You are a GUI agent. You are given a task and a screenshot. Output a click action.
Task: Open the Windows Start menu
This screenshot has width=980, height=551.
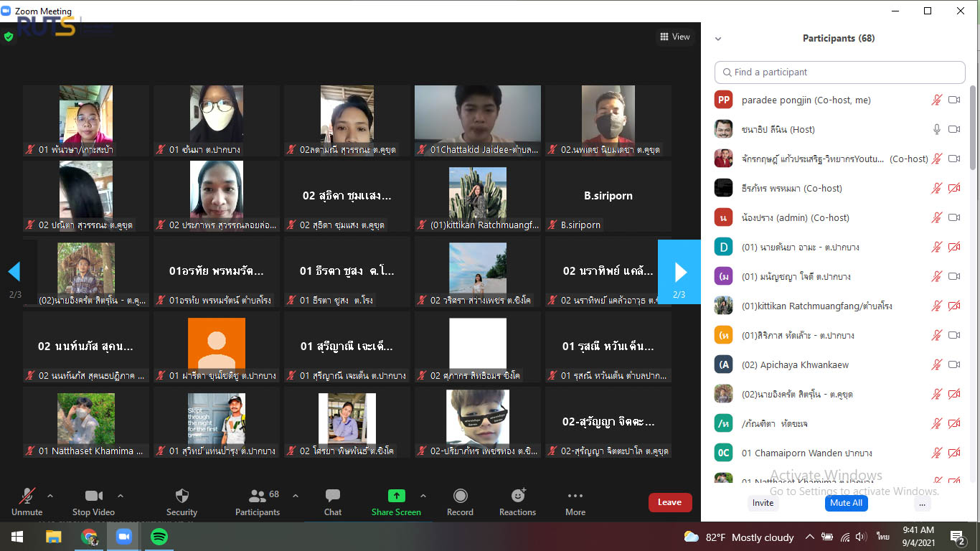pyautogui.click(x=17, y=537)
